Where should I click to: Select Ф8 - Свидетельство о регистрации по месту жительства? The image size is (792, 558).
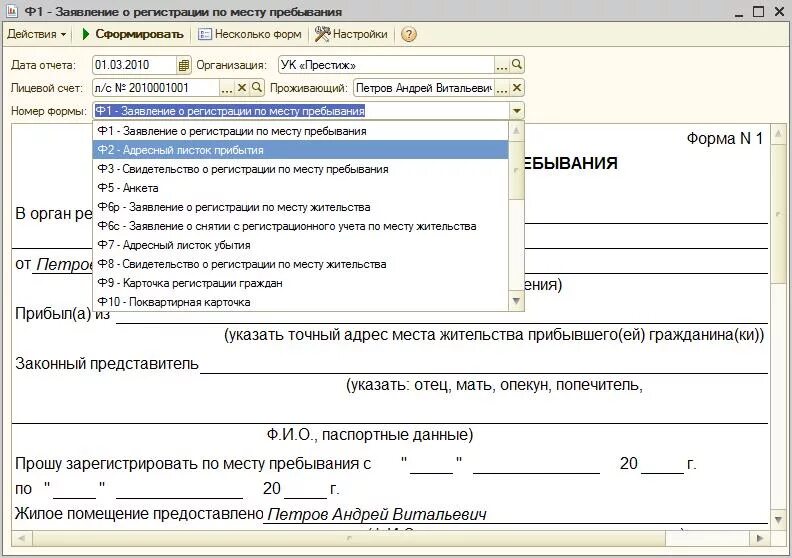coord(301,264)
